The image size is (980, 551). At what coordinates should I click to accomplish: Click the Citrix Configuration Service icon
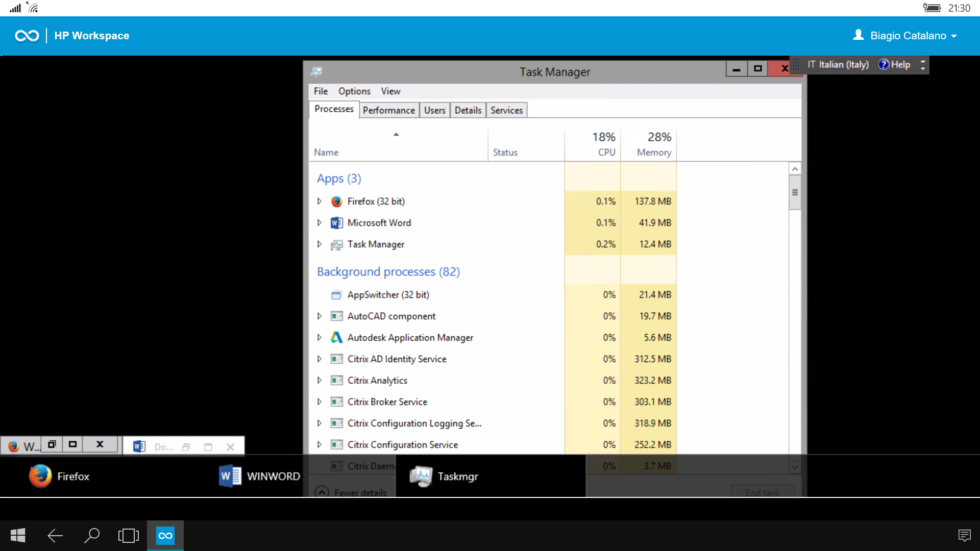click(x=336, y=445)
